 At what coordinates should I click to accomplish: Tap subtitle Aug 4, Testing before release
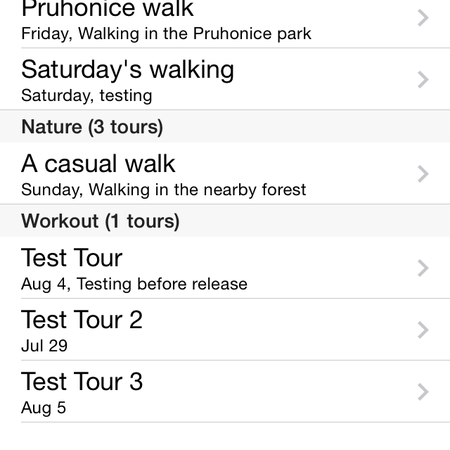point(134,284)
